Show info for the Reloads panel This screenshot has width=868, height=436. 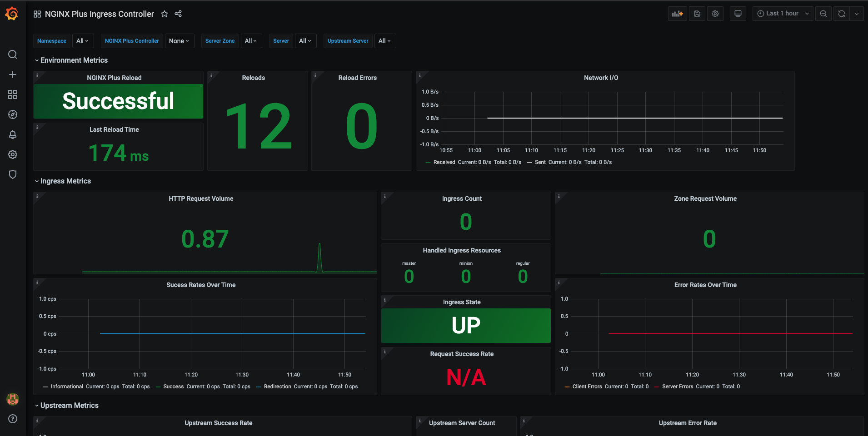[211, 75]
